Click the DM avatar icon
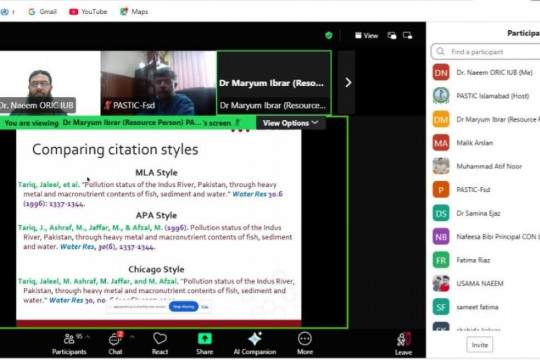 (x=441, y=120)
